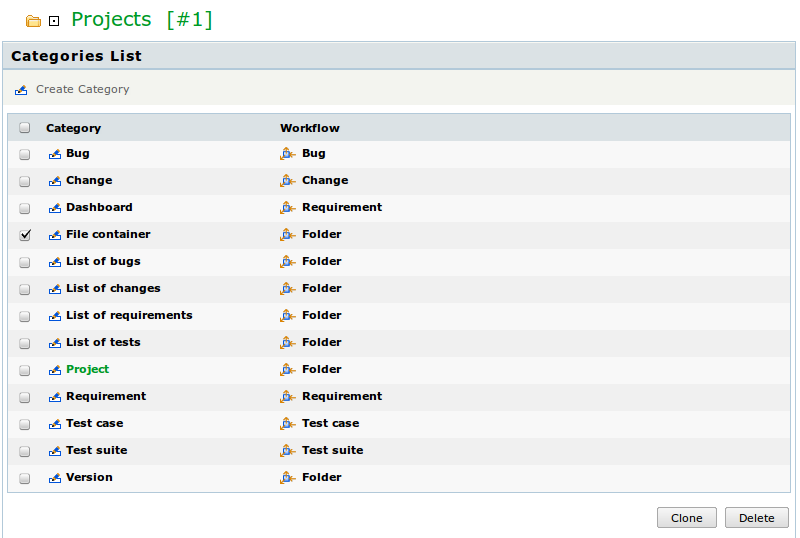
Task: Tick the checkbox for the Requirement category
Action: point(24,397)
